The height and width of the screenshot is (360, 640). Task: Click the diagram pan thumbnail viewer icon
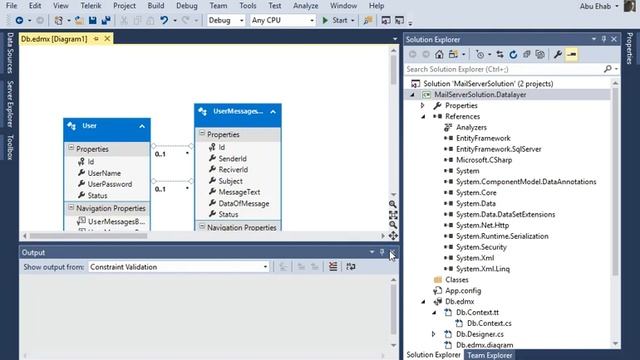pyautogui.click(x=393, y=236)
